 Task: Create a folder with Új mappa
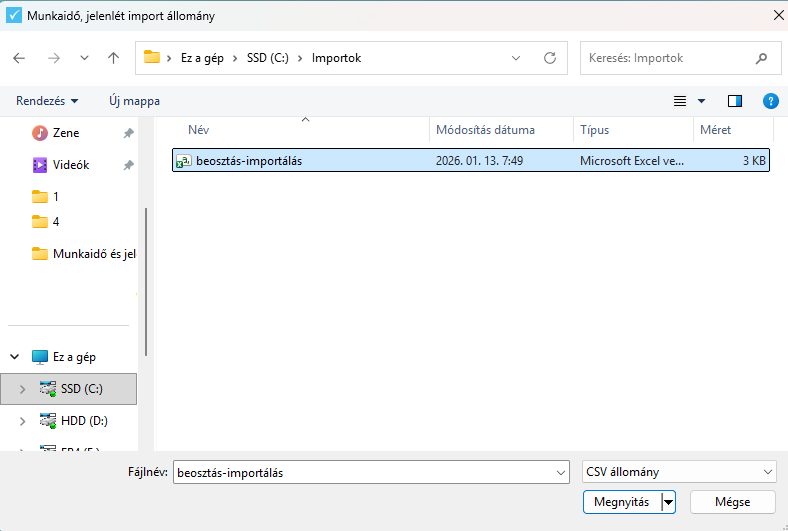[x=134, y=101]
